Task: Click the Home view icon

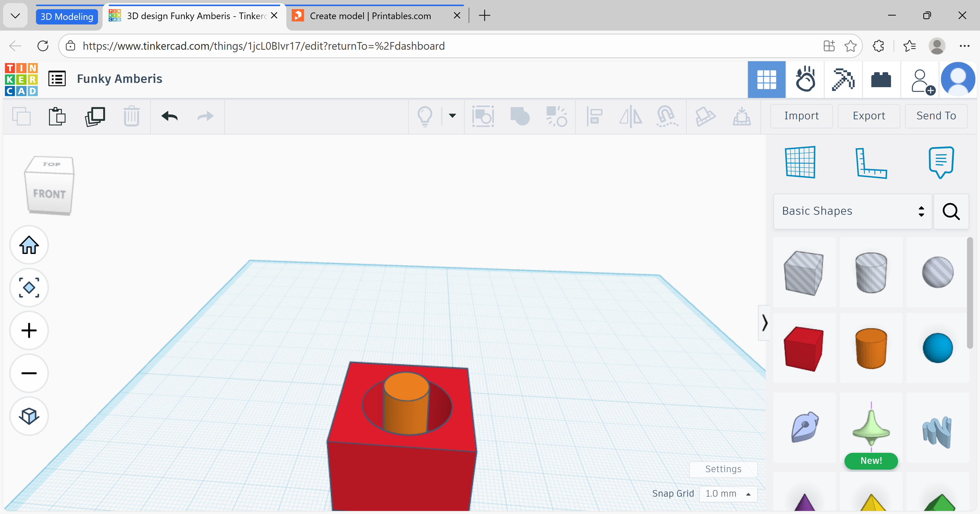Action: coord(29,245)
